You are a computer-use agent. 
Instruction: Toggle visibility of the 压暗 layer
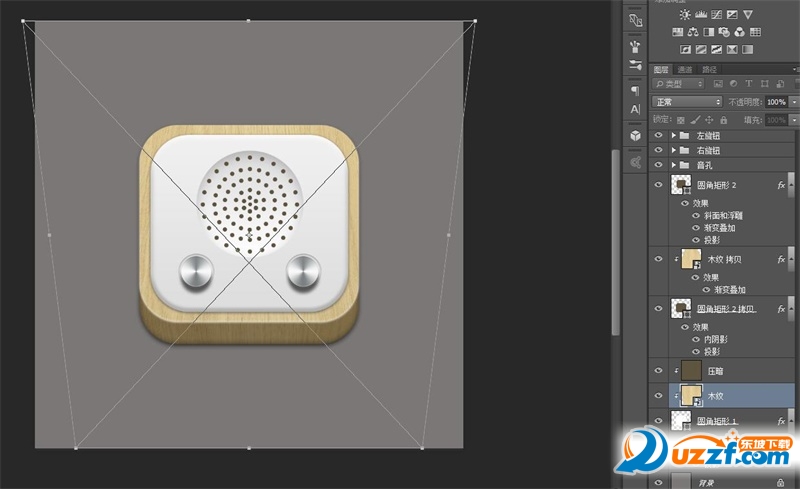tap(658, 370)
